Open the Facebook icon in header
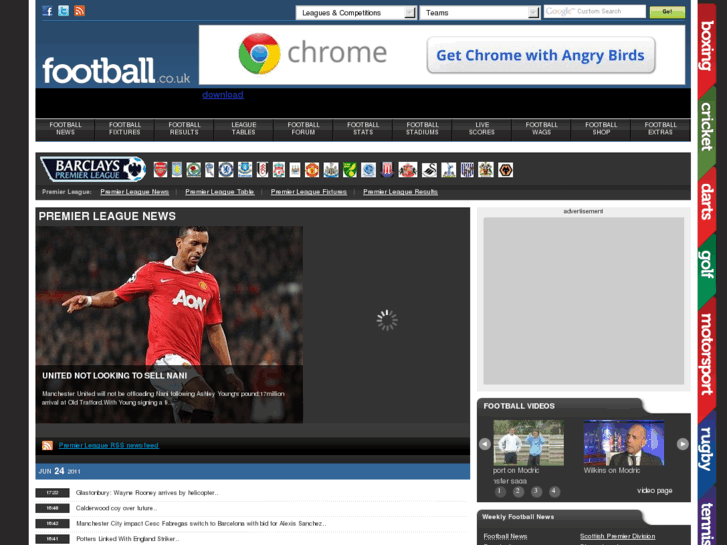 coord(47,11)
